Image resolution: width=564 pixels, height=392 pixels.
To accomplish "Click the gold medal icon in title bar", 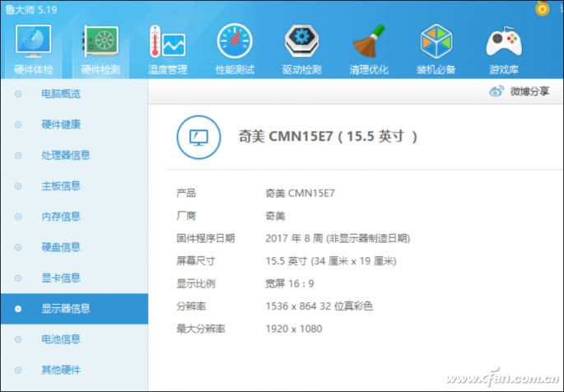I will 543,8.
